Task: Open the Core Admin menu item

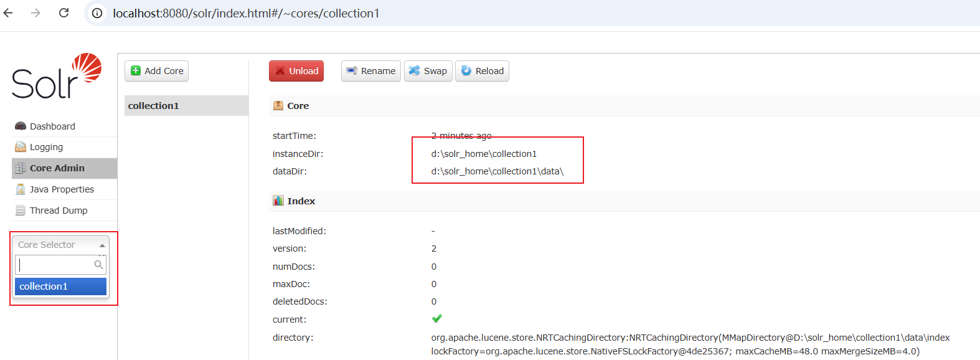Action: 64,168
